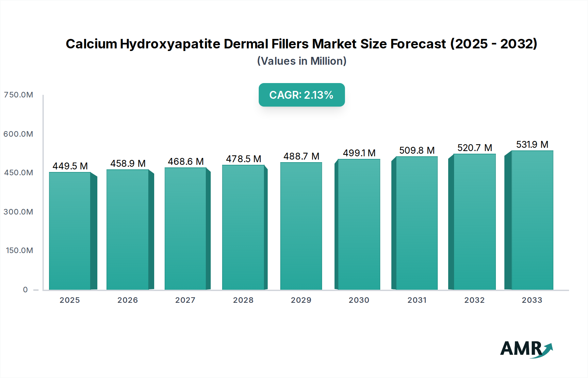The image size is (588, 378).
Task: Click the 509.8 M value label
Action: point(417,150)
